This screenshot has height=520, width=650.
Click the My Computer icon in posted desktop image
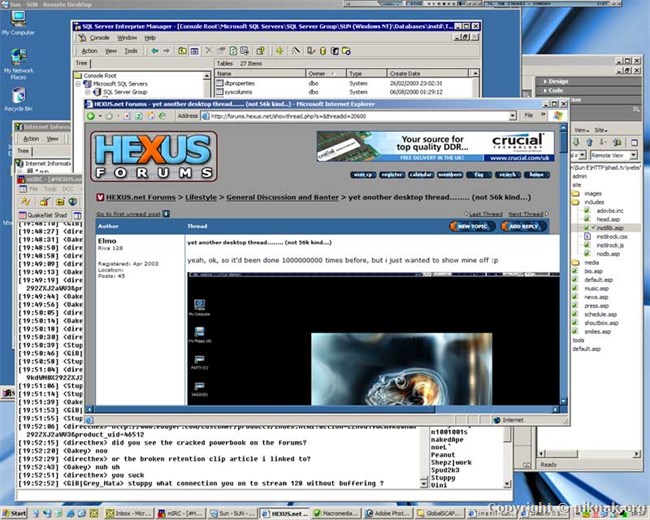click(199, 305)
